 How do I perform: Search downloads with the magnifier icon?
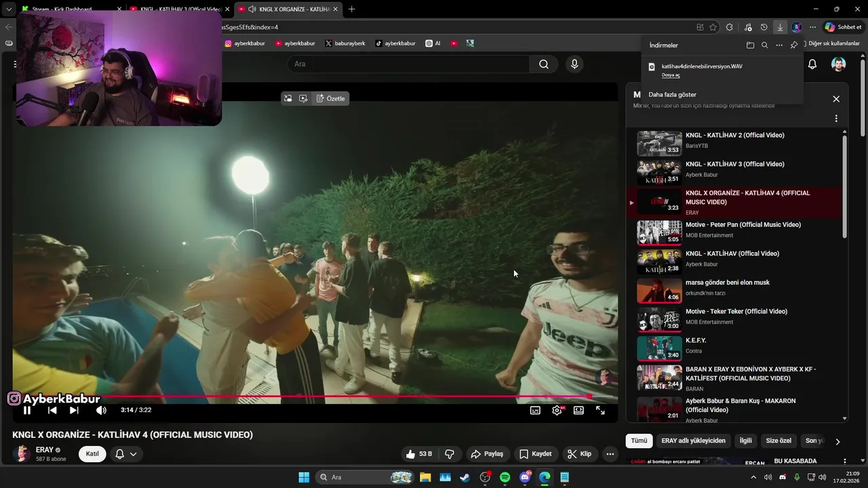pos(764,45)
